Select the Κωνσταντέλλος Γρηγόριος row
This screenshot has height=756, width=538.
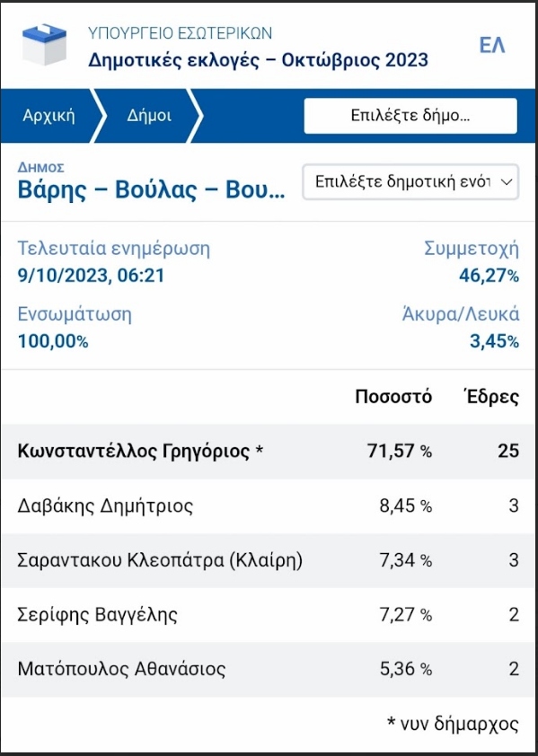click(269, 452)
